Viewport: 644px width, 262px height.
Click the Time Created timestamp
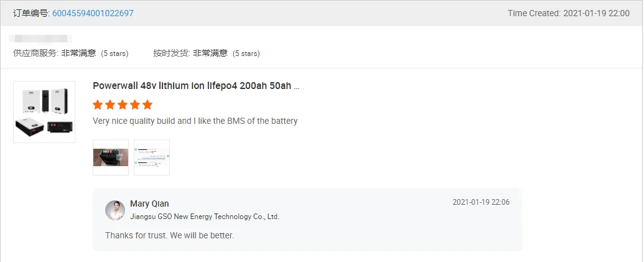point(569,13)
